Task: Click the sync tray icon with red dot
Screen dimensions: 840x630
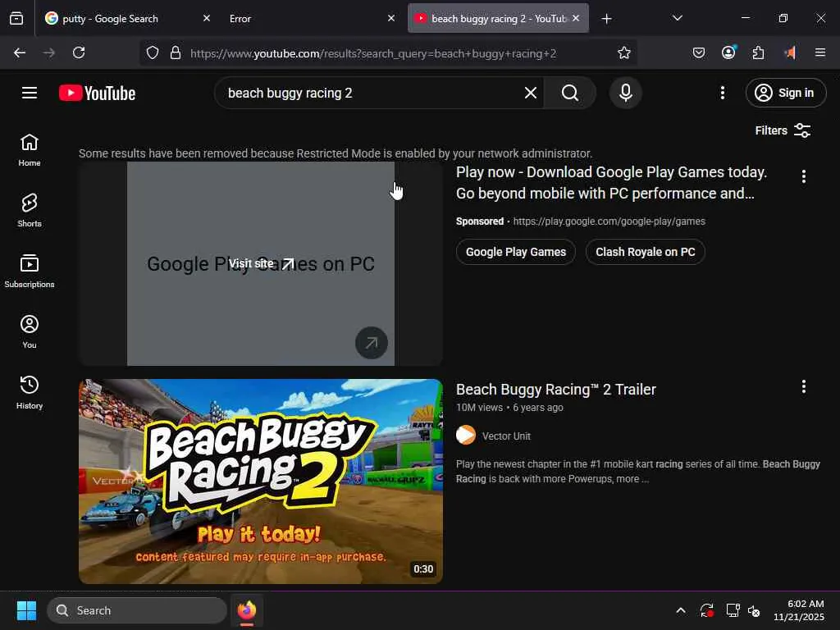Action: tap(706, 610)
